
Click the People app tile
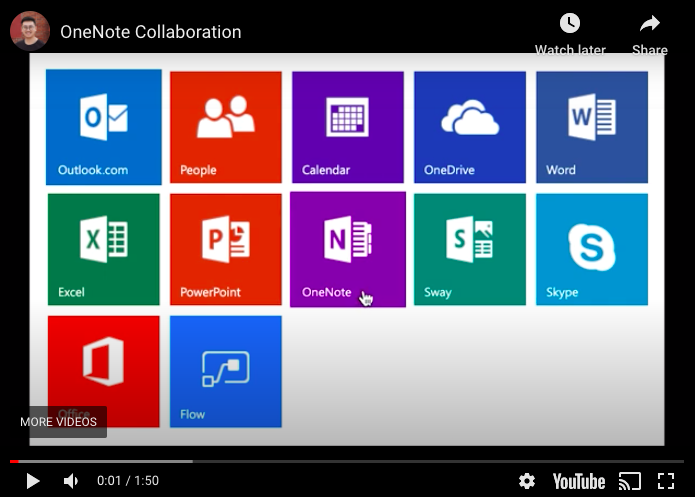(226, 127)
